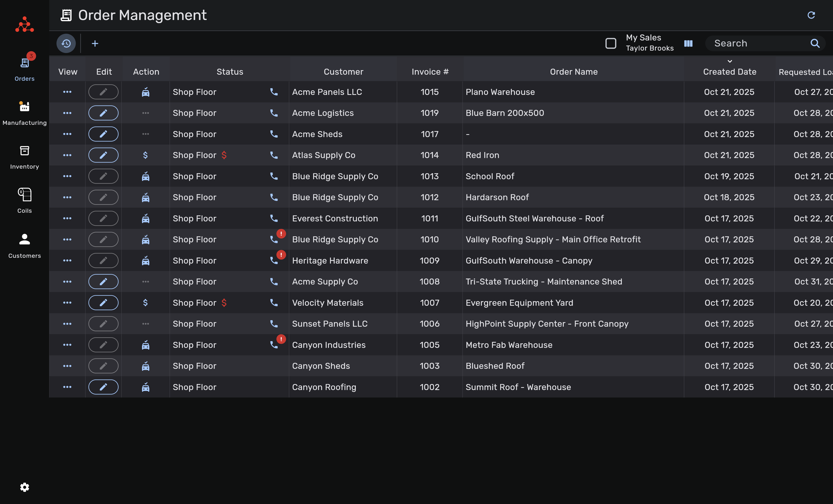This screenshot has height=504, width=833.
Task: Click the plus icon to add order
Action: tap(95, 43)
